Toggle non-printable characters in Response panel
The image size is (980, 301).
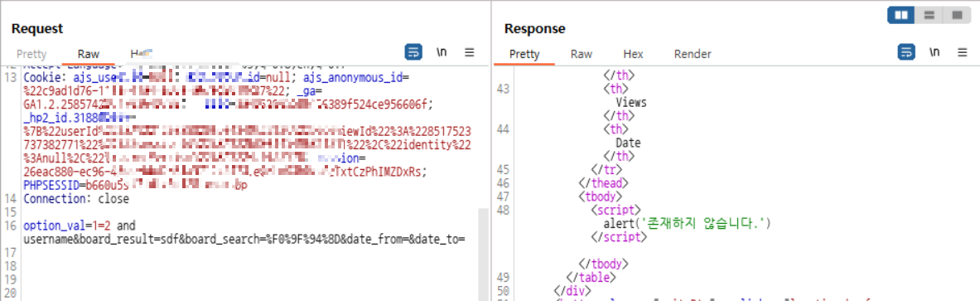click(934, 52)
